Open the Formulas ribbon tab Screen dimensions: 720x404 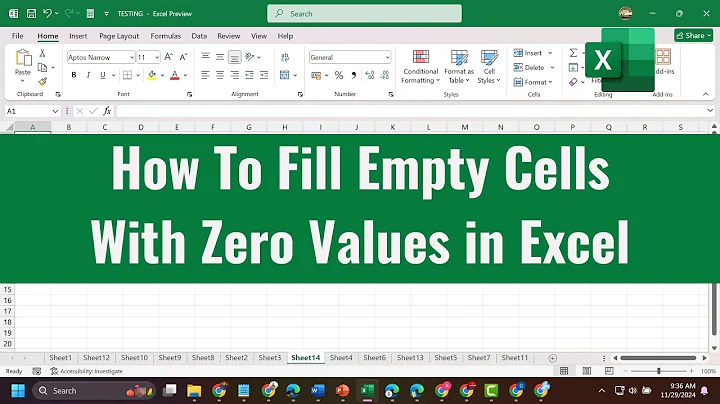pyautogui.click(x=165, y=36)
